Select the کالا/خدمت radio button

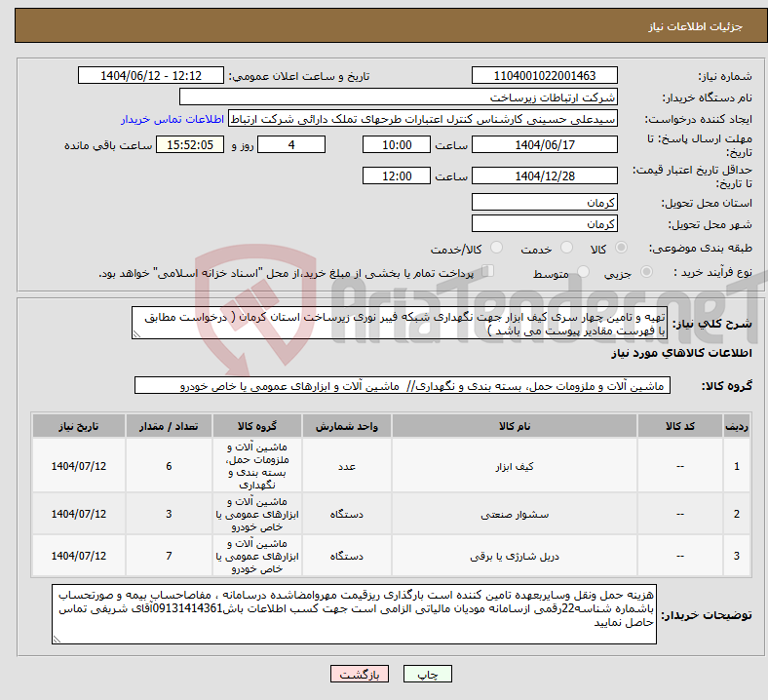click(x=497, y=248)
